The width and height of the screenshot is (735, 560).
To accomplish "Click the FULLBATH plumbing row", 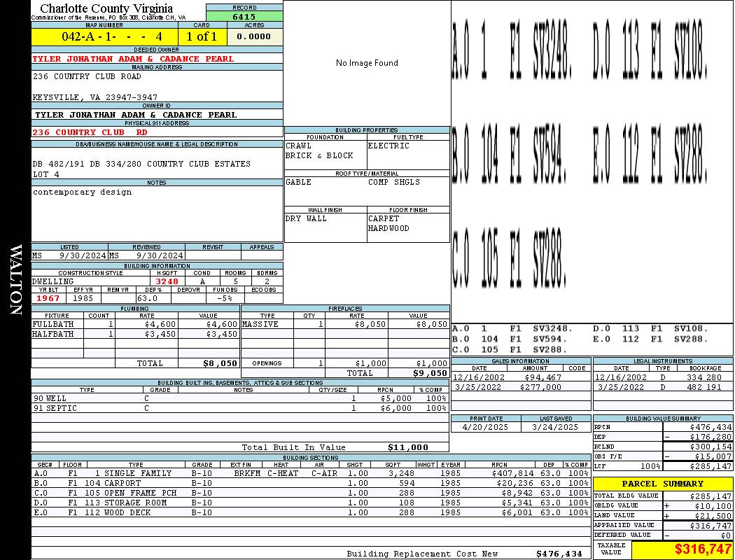I will (x=135, y=324).
